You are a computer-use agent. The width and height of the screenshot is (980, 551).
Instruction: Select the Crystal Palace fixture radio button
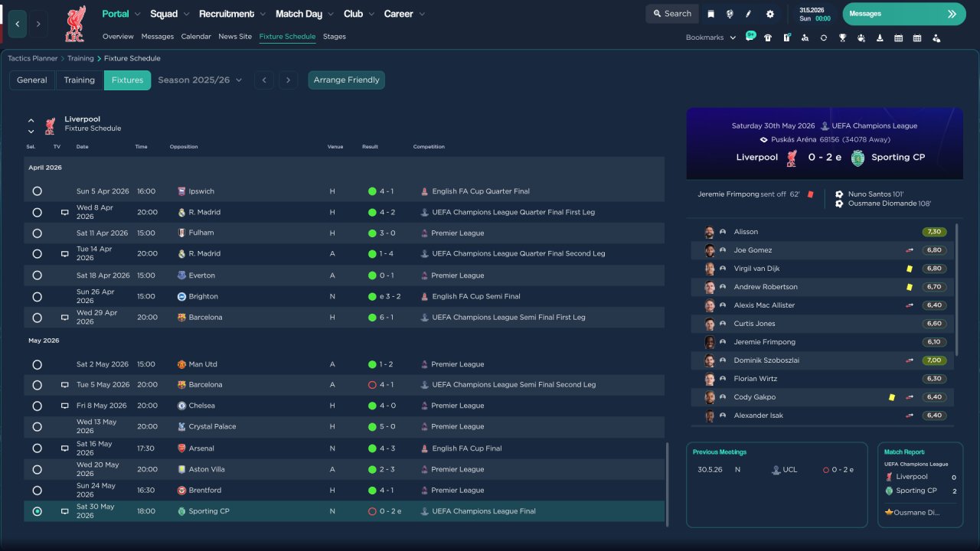38,426
